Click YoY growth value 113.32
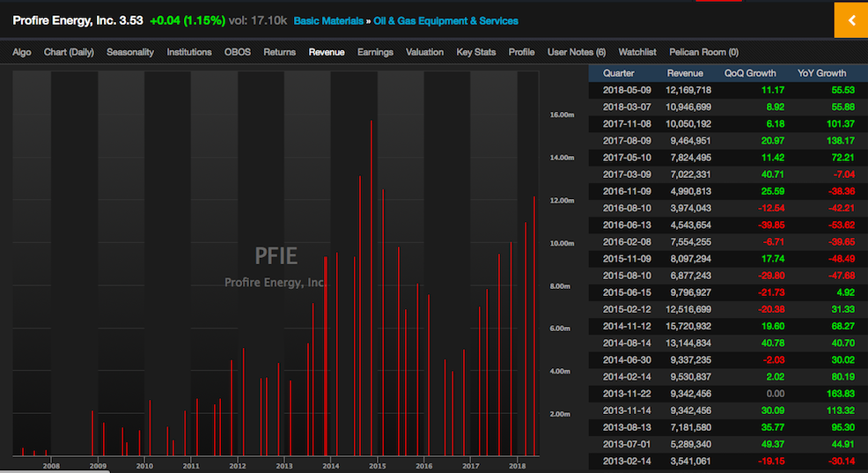The image size is (868, 473). (x=841, y=410)
